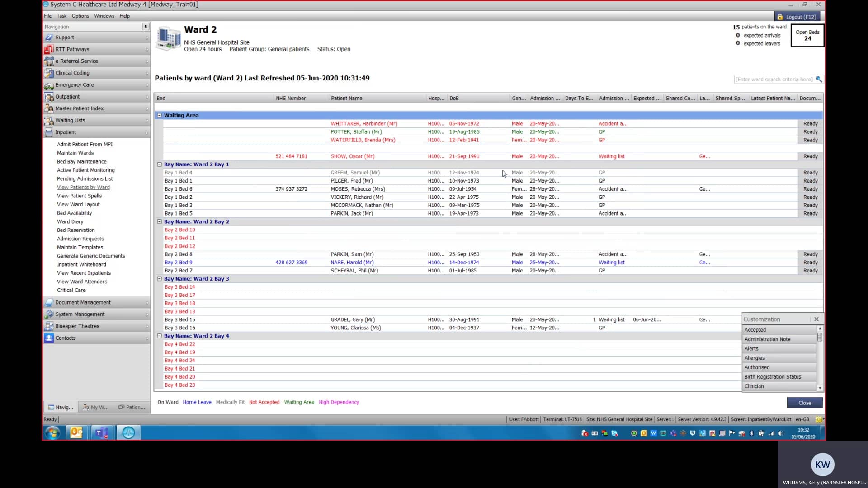Click the Bluespier Theatres icon

(x=49, y=326)
